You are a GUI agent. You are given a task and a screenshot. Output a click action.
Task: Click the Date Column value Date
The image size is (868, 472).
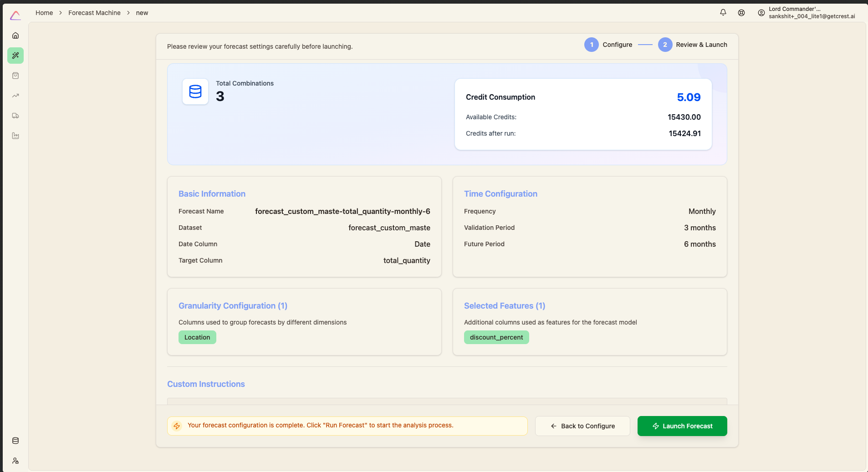coord(422,244)
